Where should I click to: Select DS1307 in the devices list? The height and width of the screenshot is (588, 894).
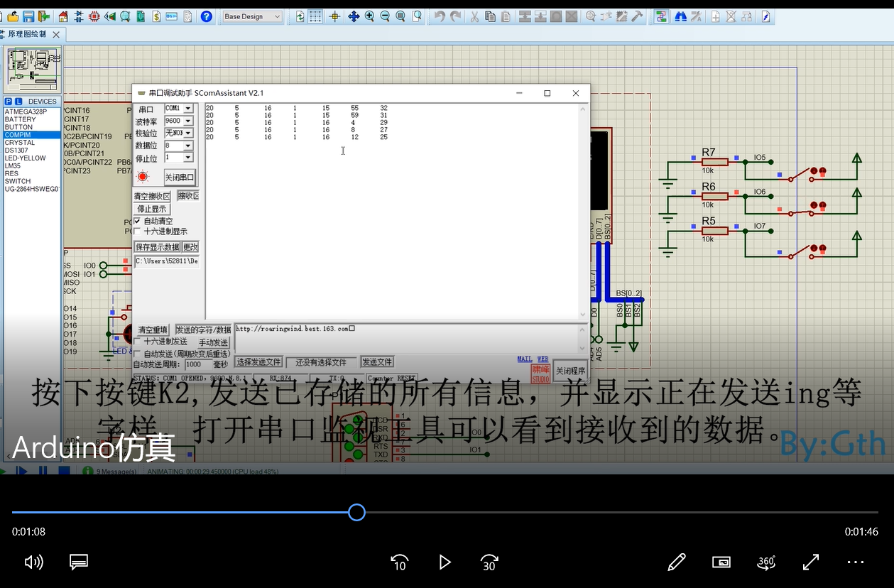click(x=32, y=151)
